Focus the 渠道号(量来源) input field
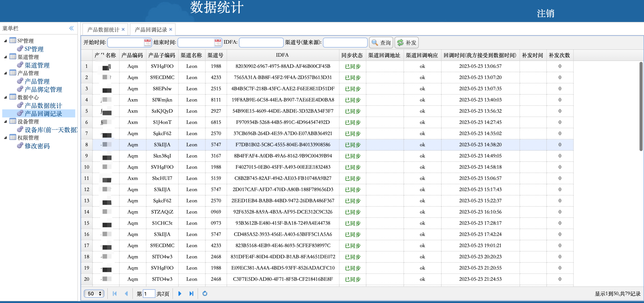 pos(345,42)
